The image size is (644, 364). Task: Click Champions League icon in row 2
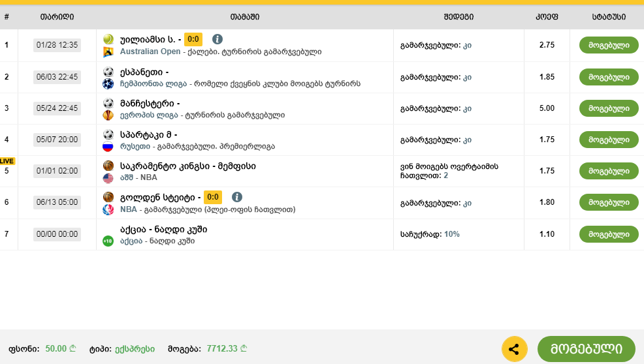point(108,83)
